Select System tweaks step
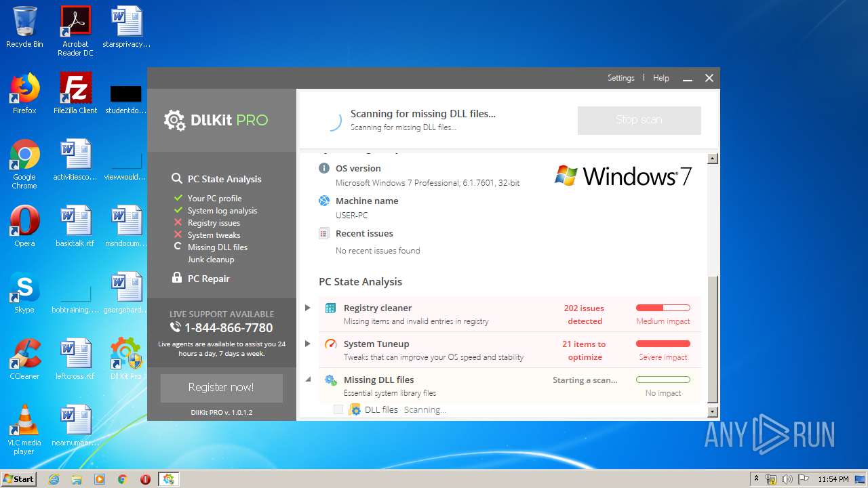868x488 pixels. click(214, 235)
